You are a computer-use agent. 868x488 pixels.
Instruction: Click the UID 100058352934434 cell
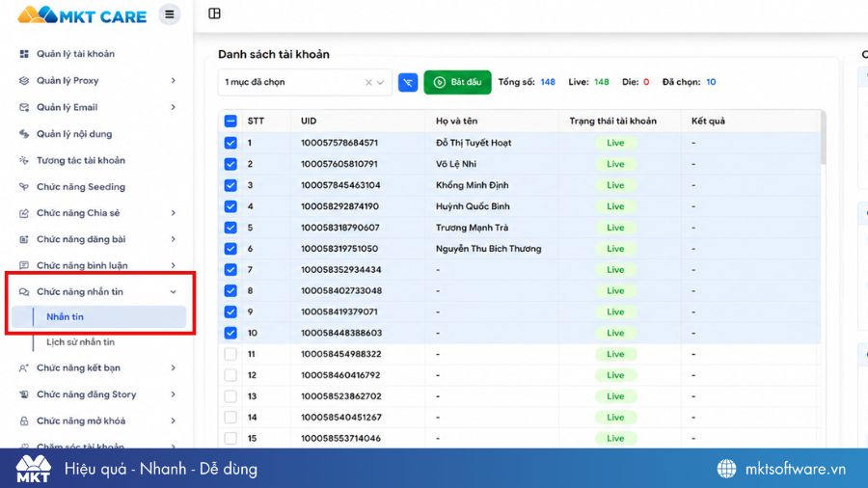341,269
